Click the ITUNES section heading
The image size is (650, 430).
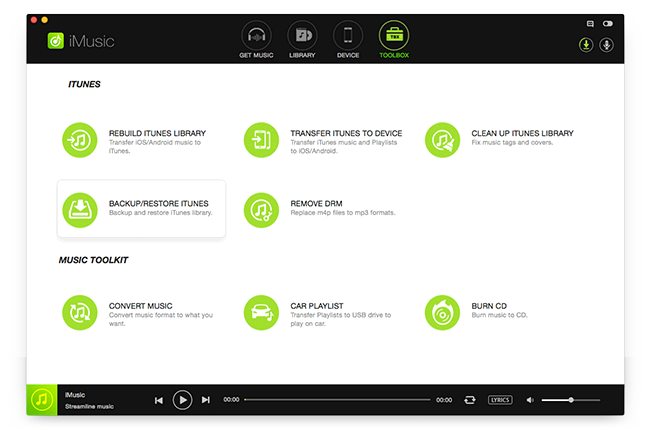pyautogui.click(x=84, y=84)
